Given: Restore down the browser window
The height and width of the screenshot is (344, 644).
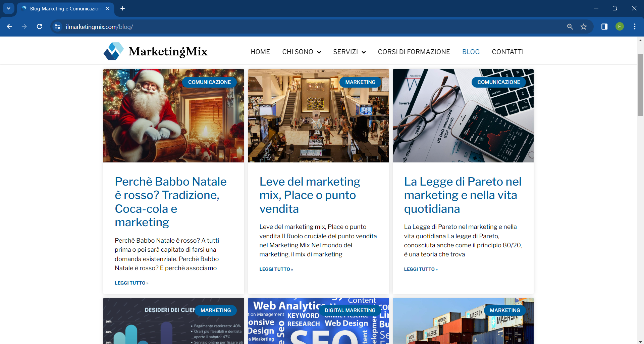Looking at the screenshot, I should 615,8.
